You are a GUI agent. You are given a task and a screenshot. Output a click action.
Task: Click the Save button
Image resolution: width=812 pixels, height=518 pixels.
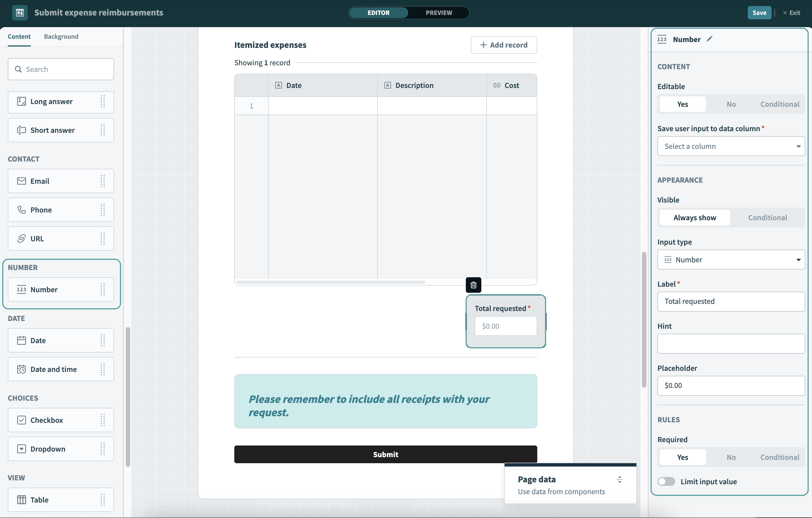coord(759,13)
